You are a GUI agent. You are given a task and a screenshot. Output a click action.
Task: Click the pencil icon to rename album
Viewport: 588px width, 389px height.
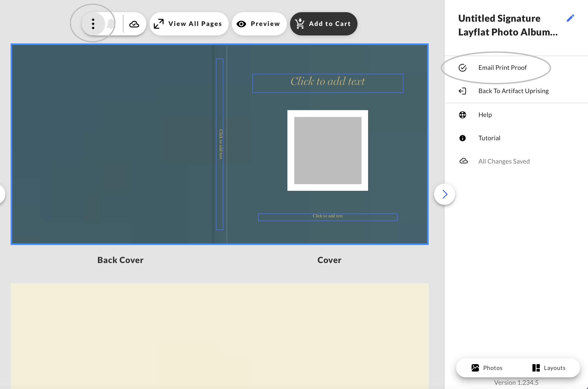coord(570,18)
